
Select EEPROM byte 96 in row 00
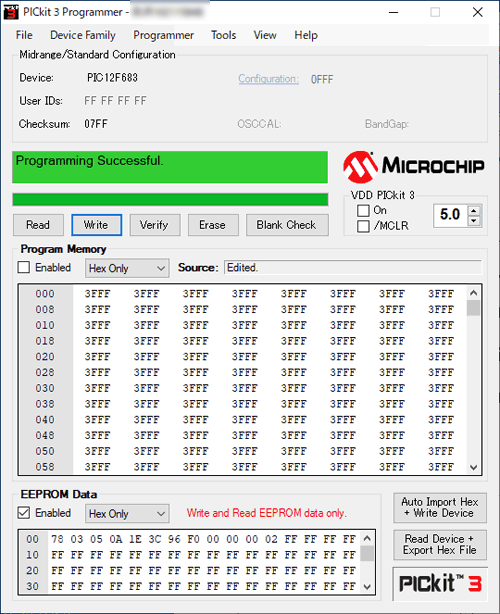174,539
